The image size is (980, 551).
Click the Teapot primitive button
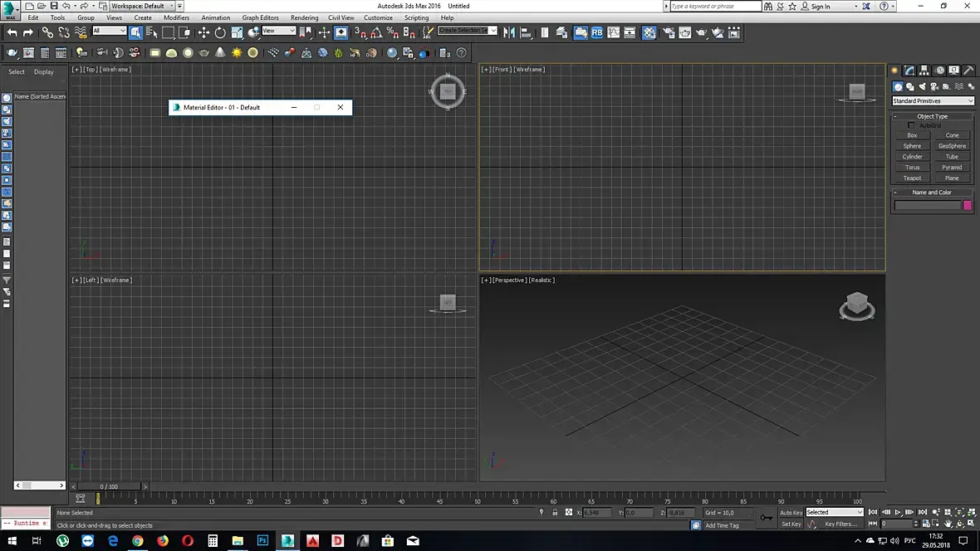pyautogui.click(x=912, y=178)
